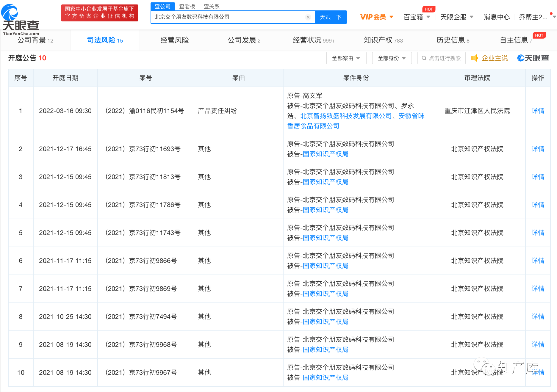Open 北京智扬致盛科技发展有限公司 defendant link
This screenshot has width=557, height=392.
point(346,116)
